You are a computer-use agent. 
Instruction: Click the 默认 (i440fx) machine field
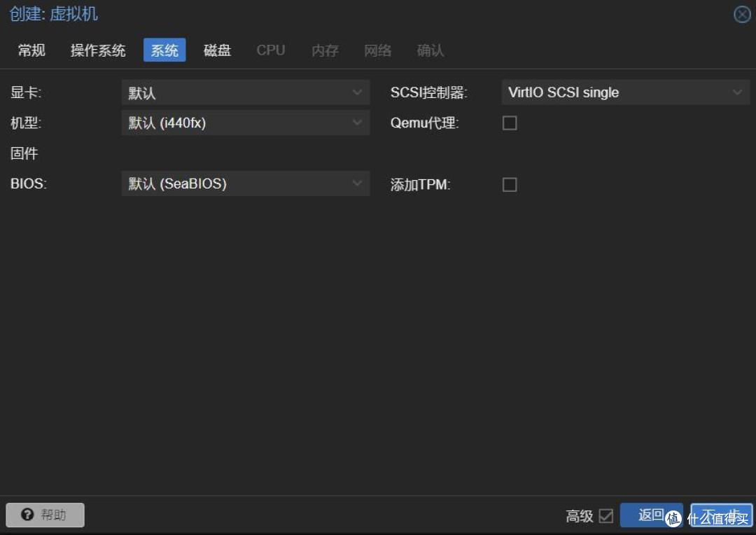(246, 123)
